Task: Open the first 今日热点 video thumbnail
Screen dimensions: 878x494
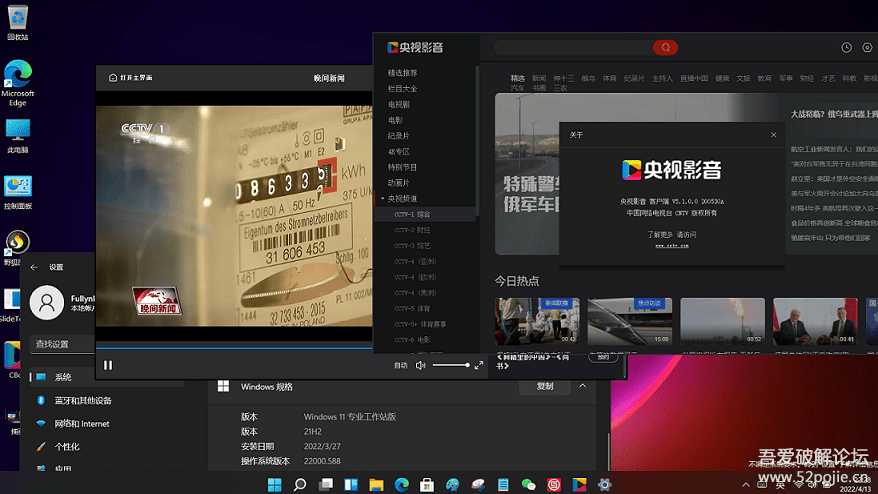Action: coord(537,321)
